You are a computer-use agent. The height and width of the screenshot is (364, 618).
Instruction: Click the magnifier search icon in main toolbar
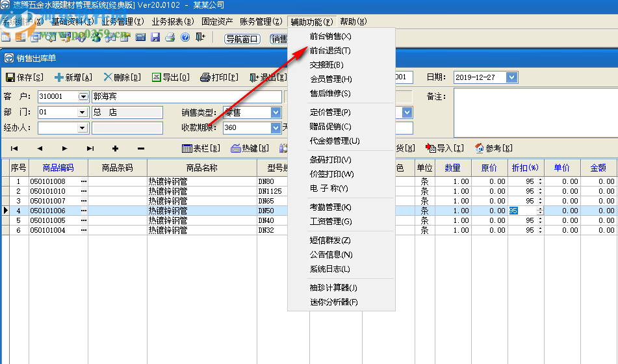pyautogui.click(x=51, y=37)
